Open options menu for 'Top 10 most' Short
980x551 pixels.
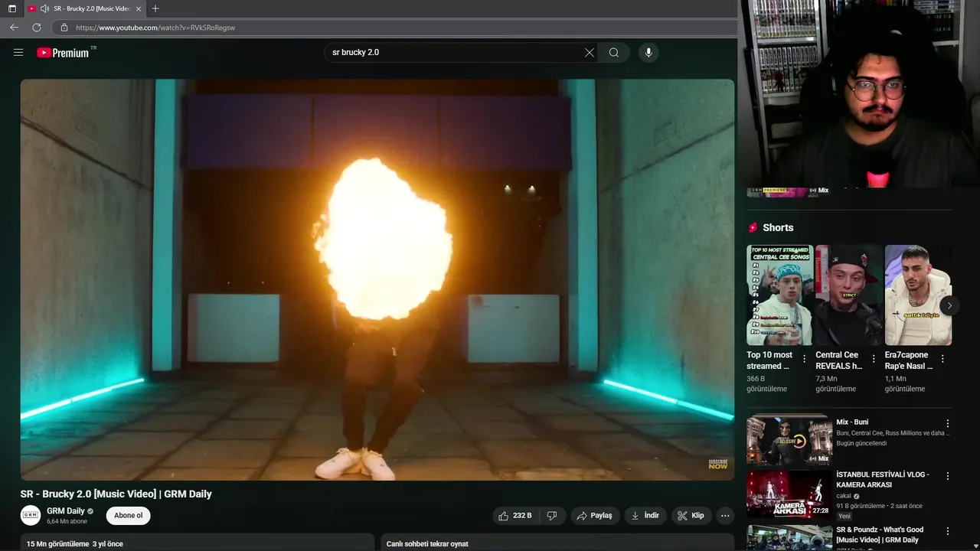point(804,359)
